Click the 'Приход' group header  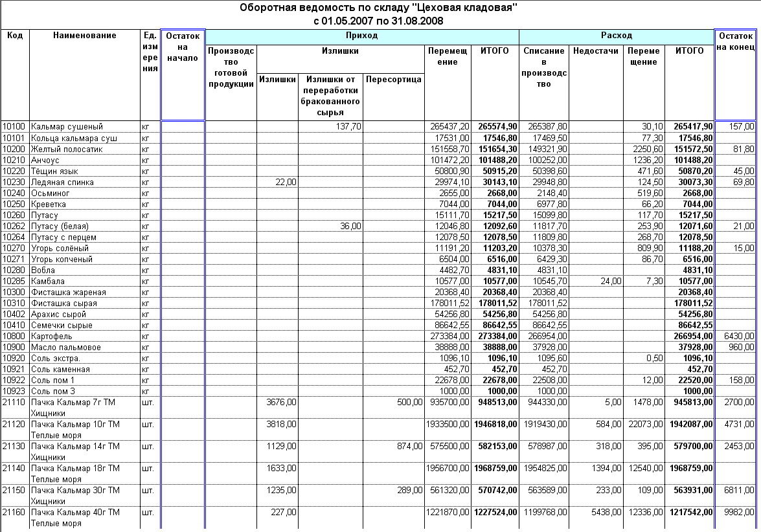tap(362, 36)
